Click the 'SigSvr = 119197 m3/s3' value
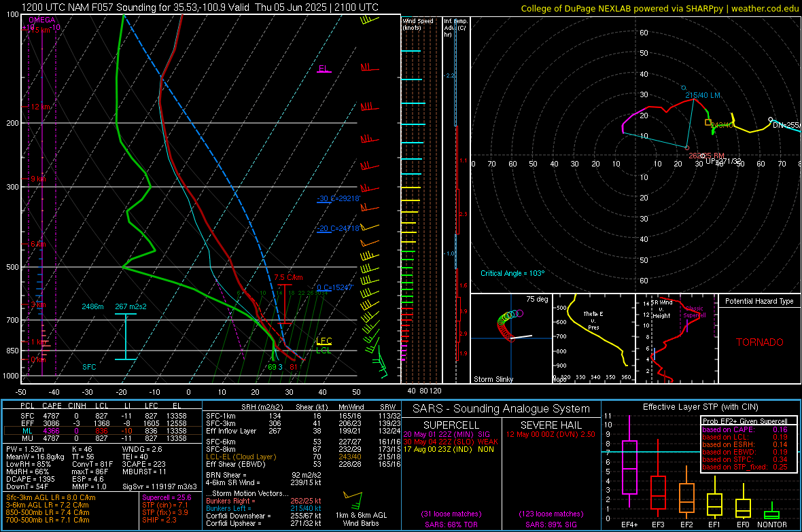 (159, 486)
